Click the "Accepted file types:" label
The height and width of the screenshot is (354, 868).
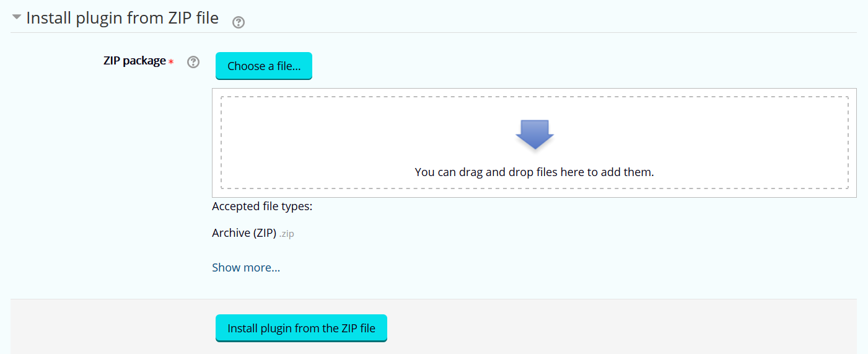click(x=262, y=206)
